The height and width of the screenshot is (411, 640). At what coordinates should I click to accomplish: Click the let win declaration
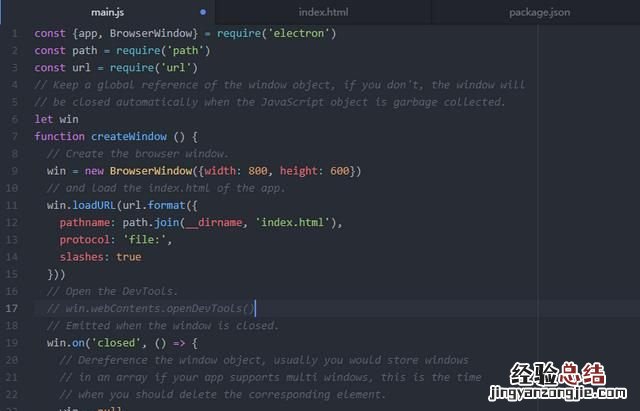[x=56, y=119]
